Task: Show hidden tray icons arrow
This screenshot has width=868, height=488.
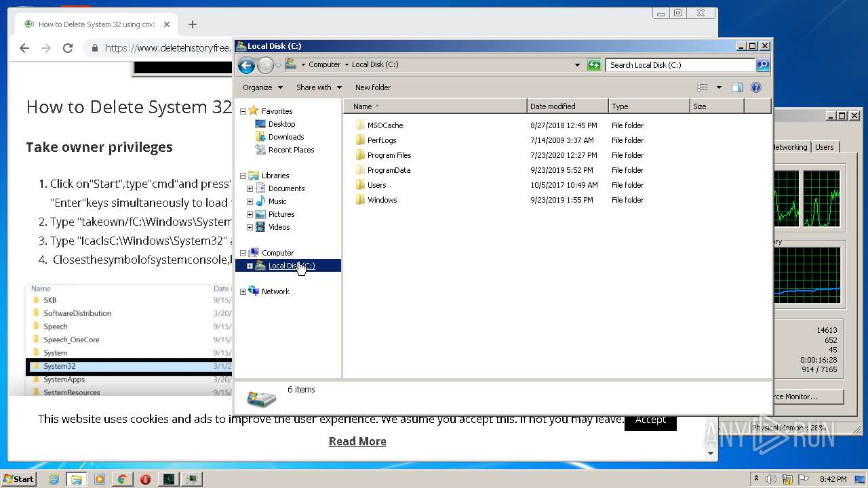Action: coord(756,479)
